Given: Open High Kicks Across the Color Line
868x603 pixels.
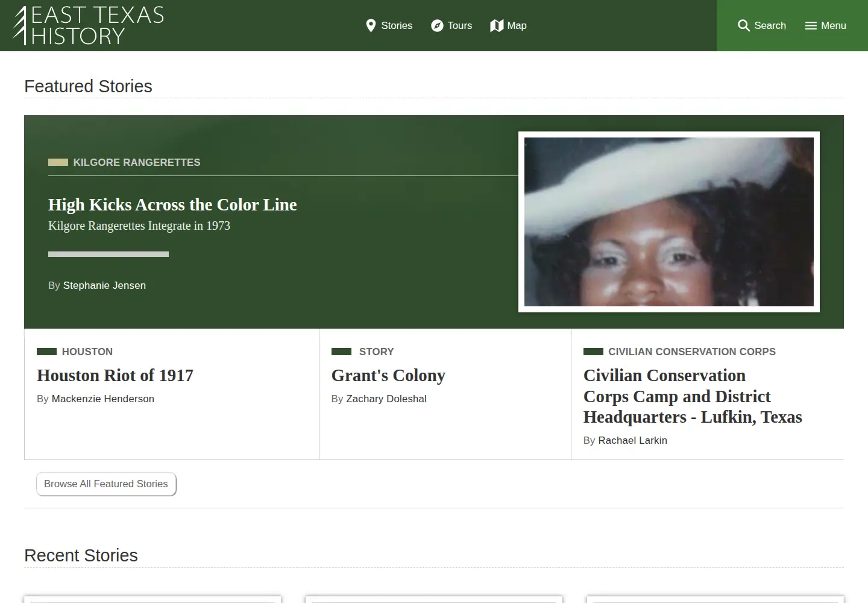Looking at the screenshot, I should coord(172,204).
